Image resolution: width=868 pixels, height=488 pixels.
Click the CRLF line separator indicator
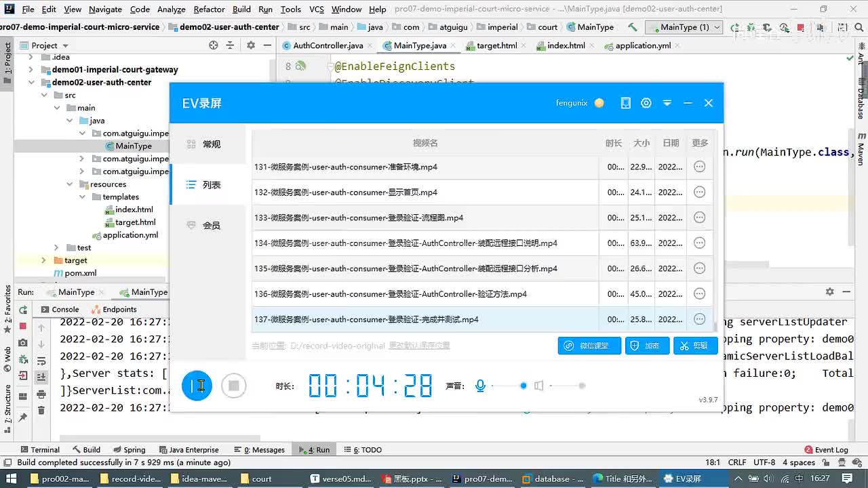pyautogui.click(x=737, y=462)
